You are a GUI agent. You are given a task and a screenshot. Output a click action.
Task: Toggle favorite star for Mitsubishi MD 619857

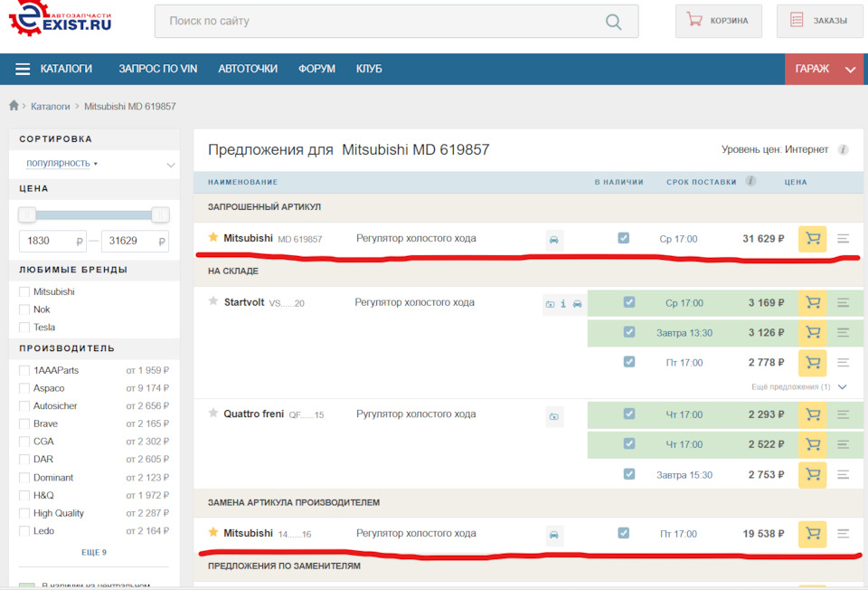213,237
